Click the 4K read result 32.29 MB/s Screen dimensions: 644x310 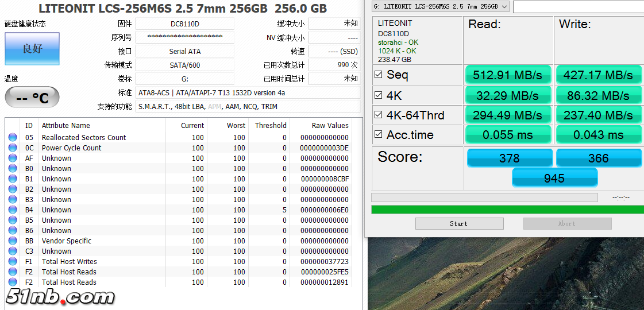point(508,96)
